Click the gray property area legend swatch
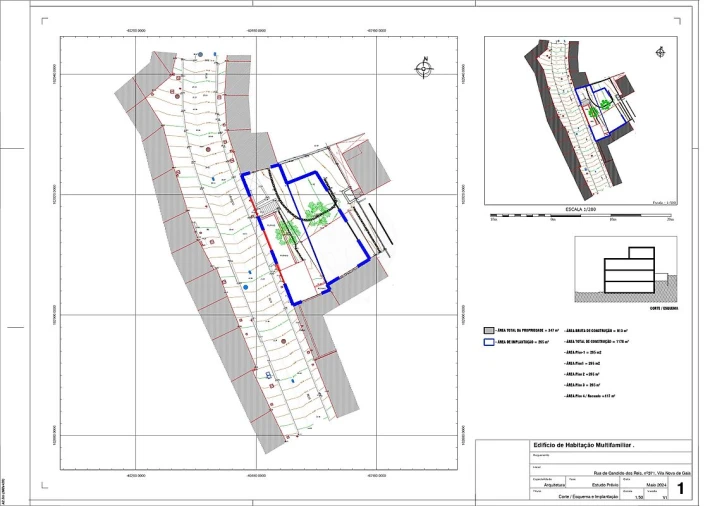Screen dimensions: 715x506 point(489,329)
